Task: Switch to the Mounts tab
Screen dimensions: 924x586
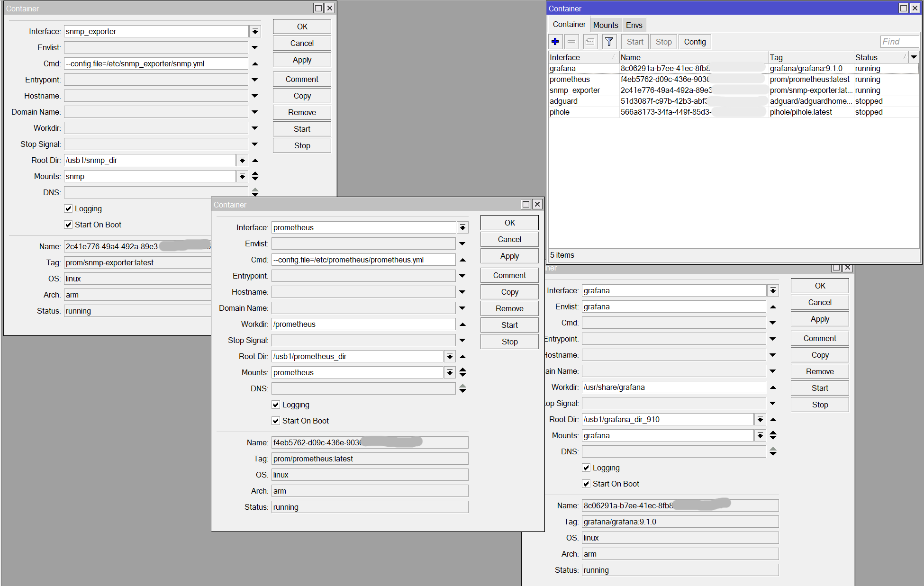Action: [606, 25]
